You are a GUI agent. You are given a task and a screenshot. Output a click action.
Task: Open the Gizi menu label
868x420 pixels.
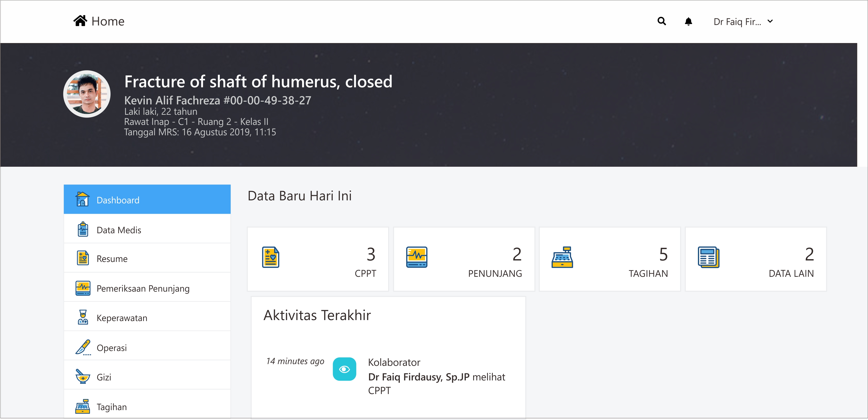[104, 377]
